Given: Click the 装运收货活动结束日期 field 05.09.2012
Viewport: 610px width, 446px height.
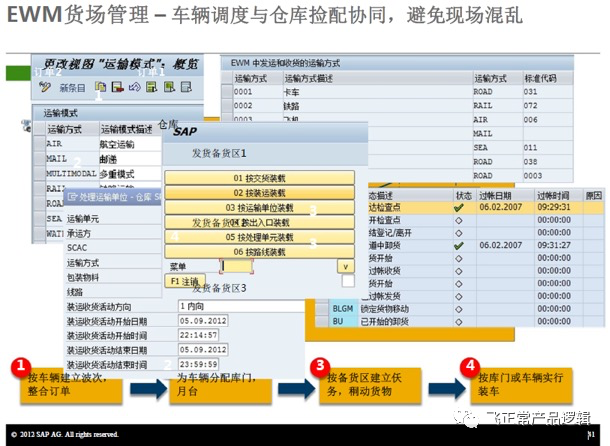Looking at the screenshot, I should click(203, 349).
